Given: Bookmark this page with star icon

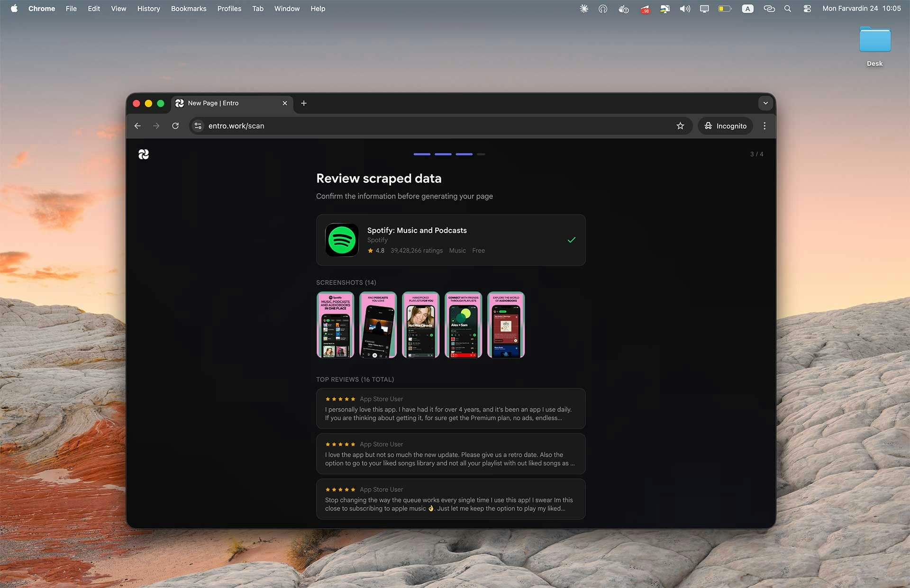Looking at the screenshot, I should click(x=680, y=126).
